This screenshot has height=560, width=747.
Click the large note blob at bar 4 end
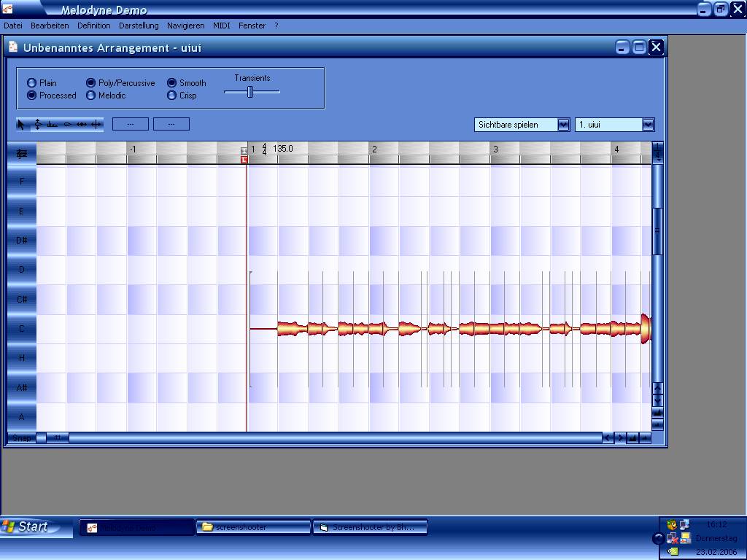coord(646,329)
